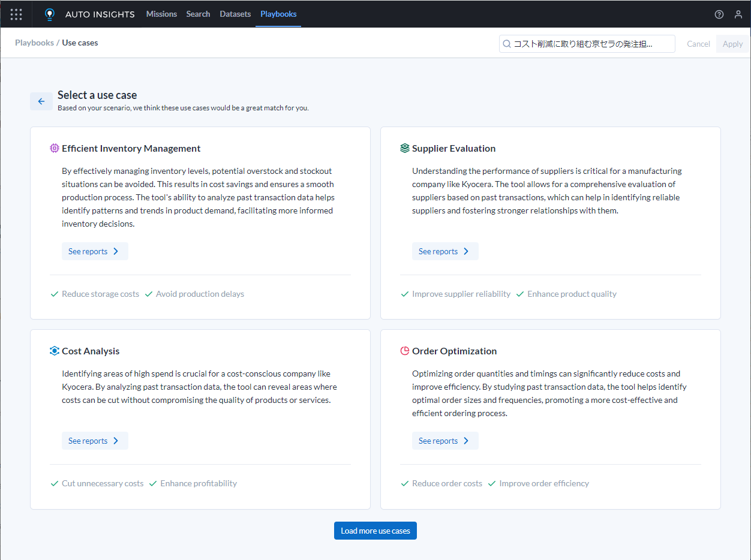The height and width of the screenshot is (560, 751).
Task: Click the chevron on Order Optimization See reports
Action: (467, 441)
